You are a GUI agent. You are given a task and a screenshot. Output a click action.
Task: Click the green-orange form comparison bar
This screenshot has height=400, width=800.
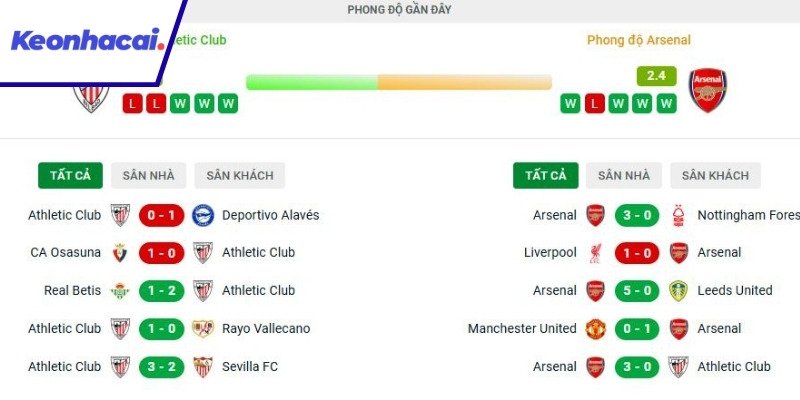tap(398, 82)
